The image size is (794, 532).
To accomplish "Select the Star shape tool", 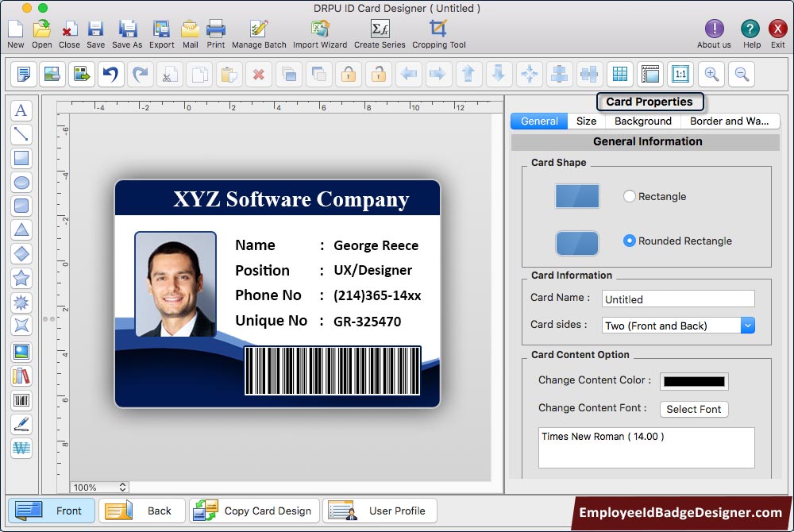I will (21, 278).
